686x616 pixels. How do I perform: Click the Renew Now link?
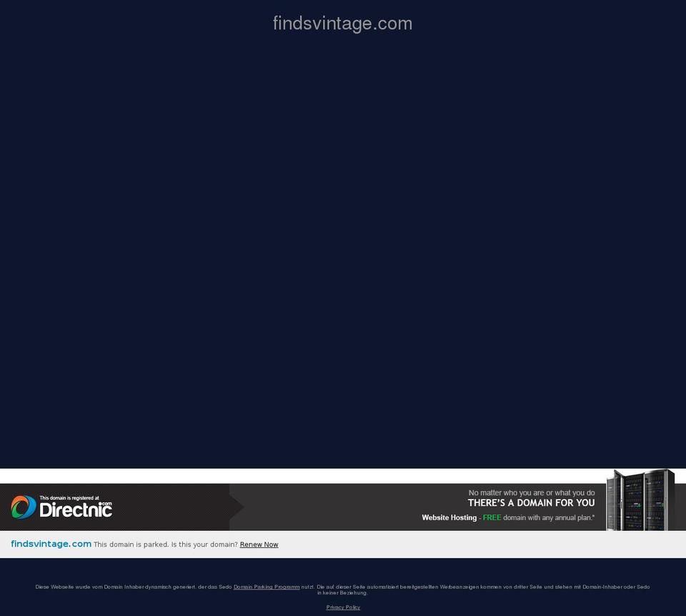pos(259,545)
